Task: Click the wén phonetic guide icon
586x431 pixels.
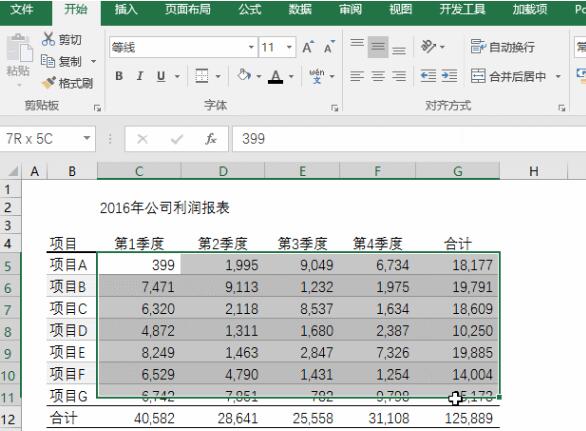Action: pos(317,76)
